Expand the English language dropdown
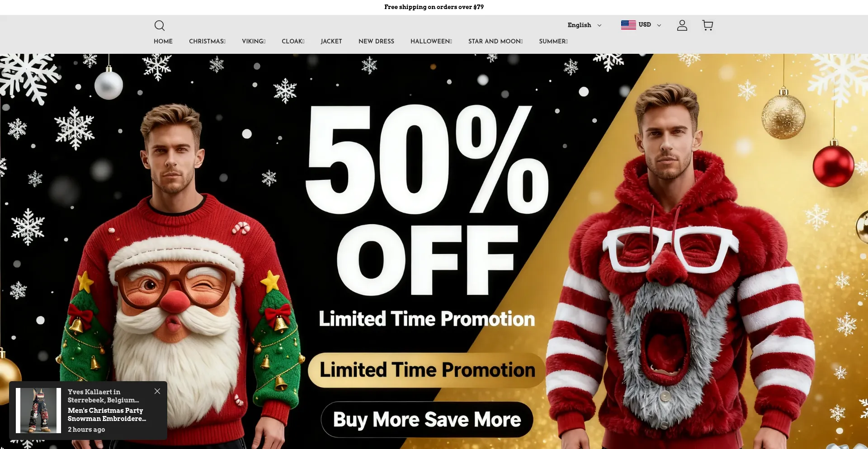The width and height of the screenshot is (868, 449). tap(585, 25)
